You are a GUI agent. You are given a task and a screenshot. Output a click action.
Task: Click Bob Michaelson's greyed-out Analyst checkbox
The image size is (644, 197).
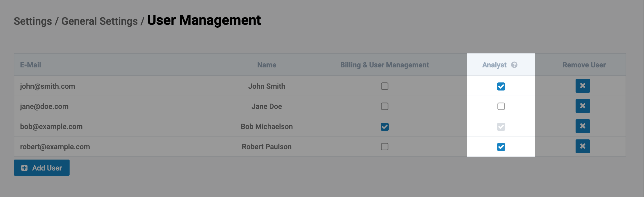(x=501, y=127)
